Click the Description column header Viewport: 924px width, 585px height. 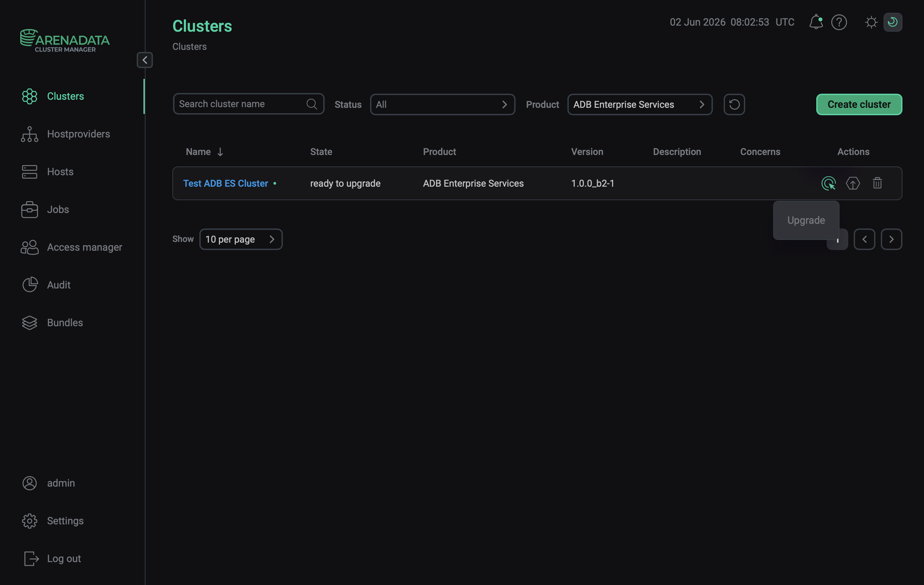coord(676,152)
